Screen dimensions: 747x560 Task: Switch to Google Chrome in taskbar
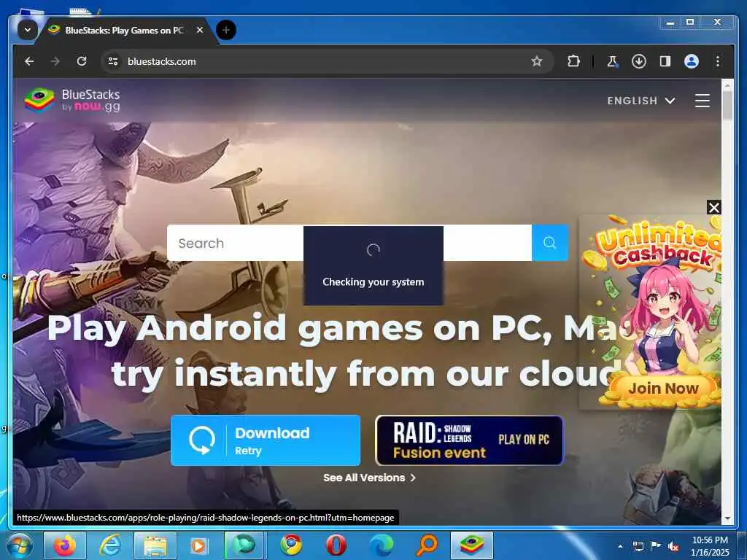tap(290, 545)
